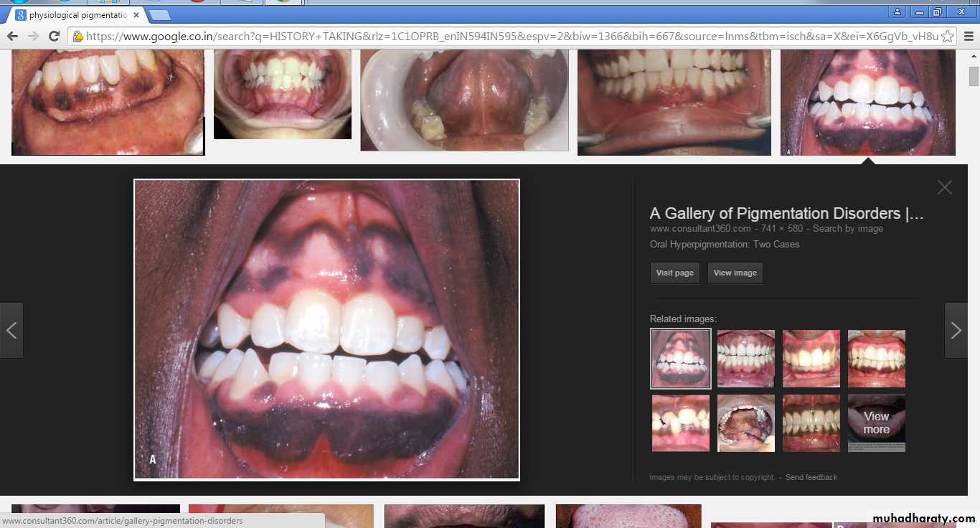Open A Gallery of Pigmentation Disorders title

(x=786, y=213)
